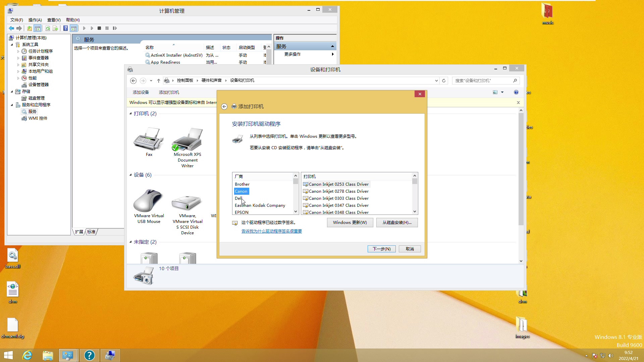Click 下一步(N) button
Screen dimensions: 644x362
382,249
